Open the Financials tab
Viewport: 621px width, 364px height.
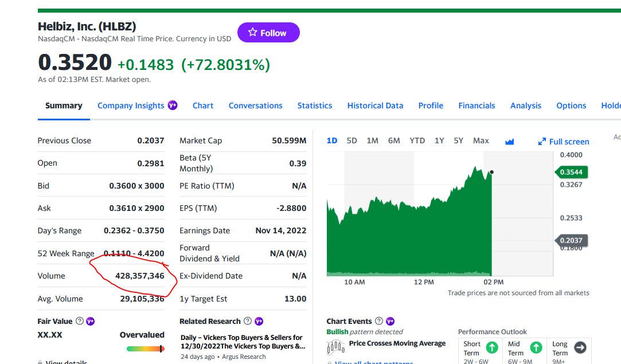pos(477,105)
